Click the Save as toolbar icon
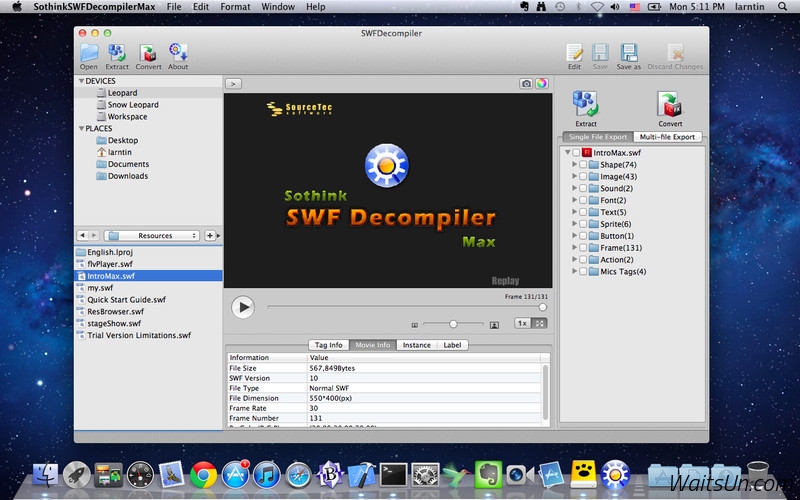 (628, 53)
